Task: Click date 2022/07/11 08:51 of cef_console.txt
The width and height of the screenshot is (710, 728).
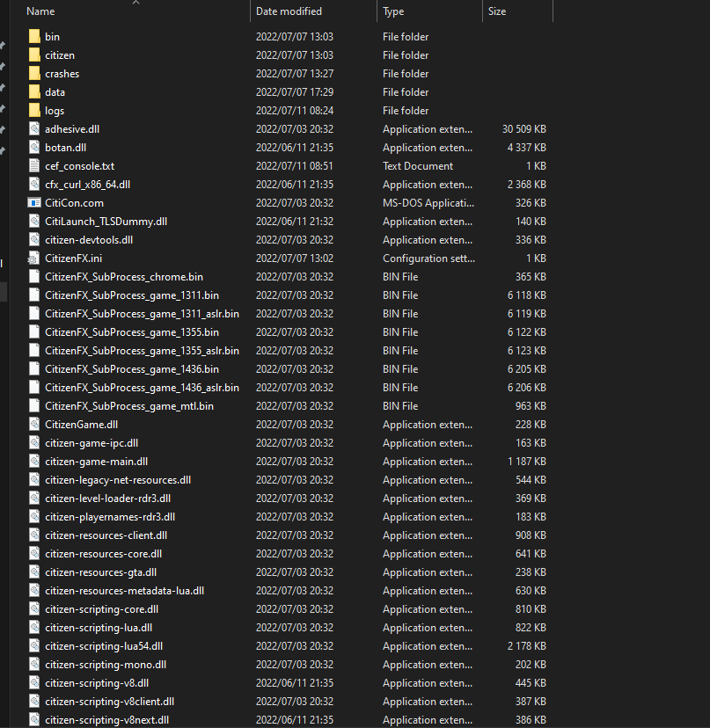Action: pos(294,166)
